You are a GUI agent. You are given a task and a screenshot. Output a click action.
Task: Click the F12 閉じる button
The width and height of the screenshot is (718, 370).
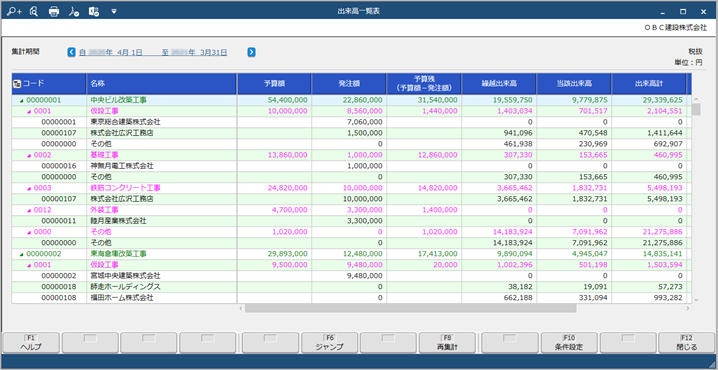point(686,343)
